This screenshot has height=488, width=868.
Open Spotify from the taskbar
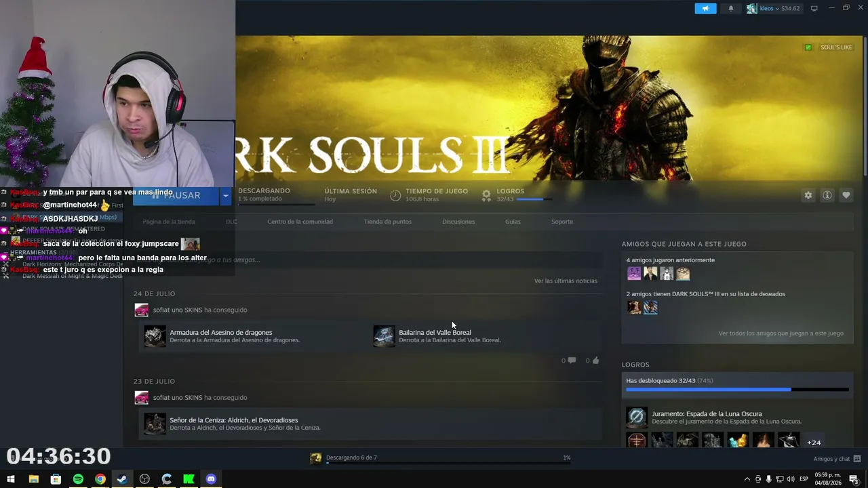tap(78, 479)
